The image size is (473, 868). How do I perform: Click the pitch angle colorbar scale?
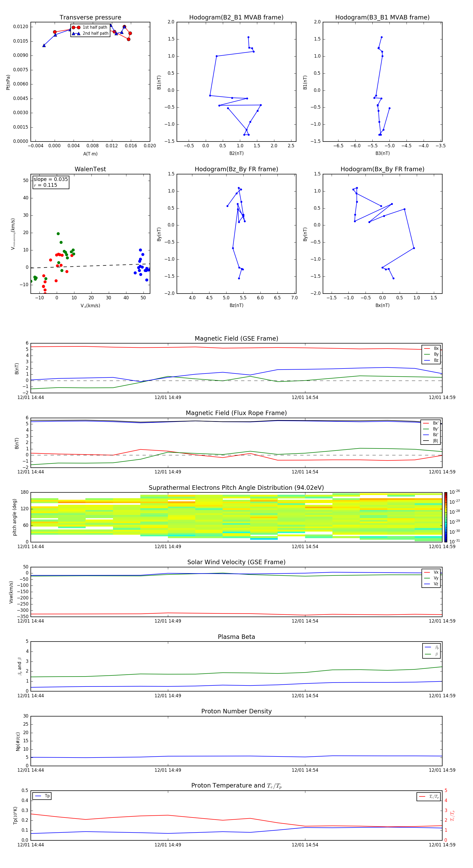(446, 517)
